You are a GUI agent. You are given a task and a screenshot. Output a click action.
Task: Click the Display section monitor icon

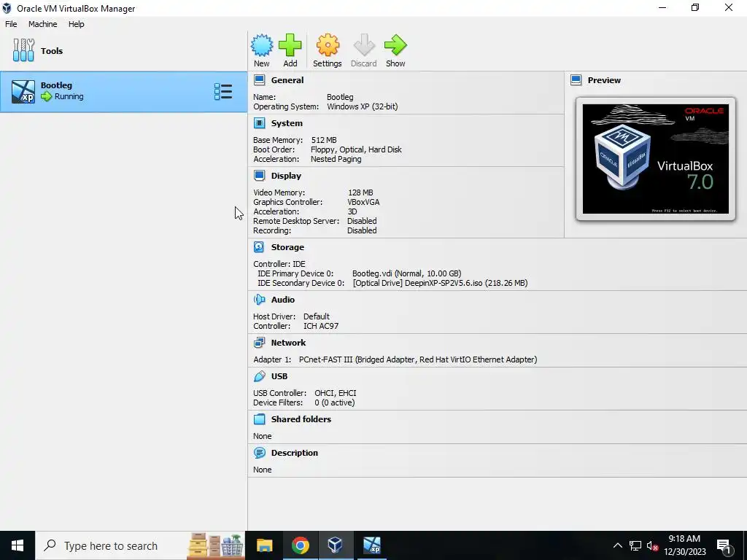click(259, 176)
